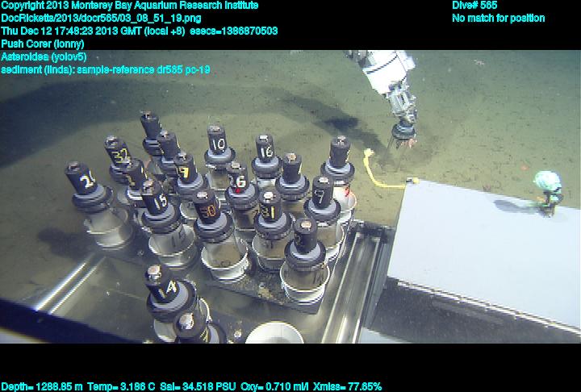Select the sediment sample-reference dr565 pc-19 line
581x392 pixels.
(x=106, y=69)
